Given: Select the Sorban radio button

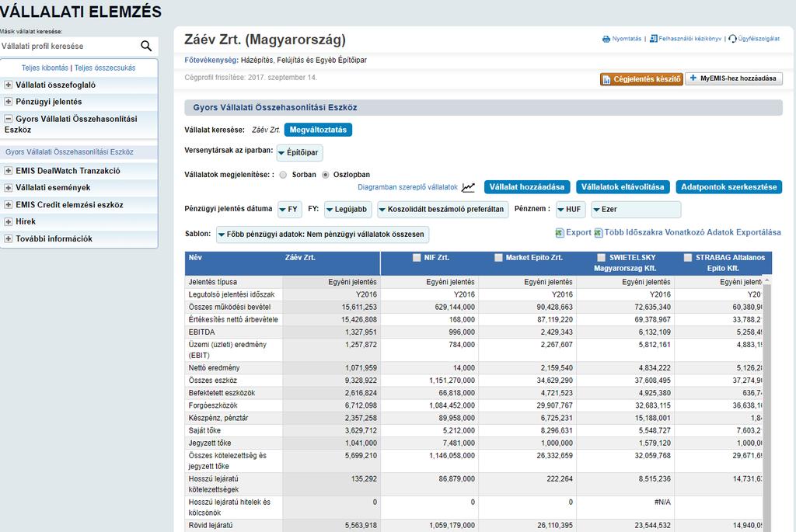Looking at the screenshot, I should pos(283,175).
